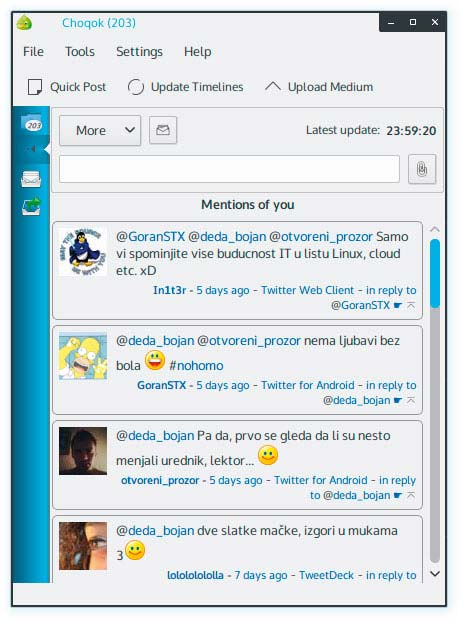This screenshot has width=461, height=628.
Task: Click the blue scrollbar thumb
Action: tap(435, 273)
